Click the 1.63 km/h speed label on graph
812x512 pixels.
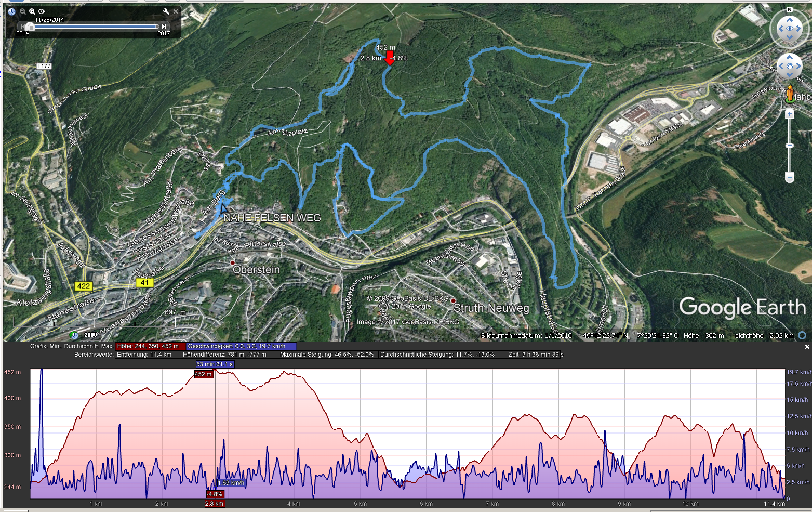coord(231,483)
